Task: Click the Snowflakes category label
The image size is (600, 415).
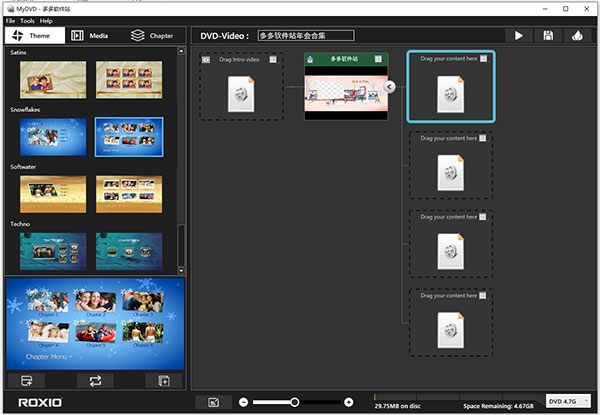Action: [x=25, y=109]
